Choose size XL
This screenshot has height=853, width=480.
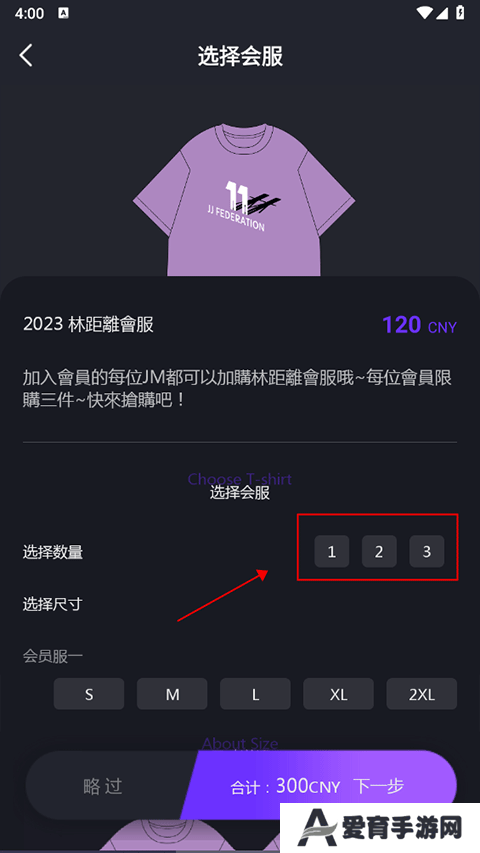coord(339,694)
